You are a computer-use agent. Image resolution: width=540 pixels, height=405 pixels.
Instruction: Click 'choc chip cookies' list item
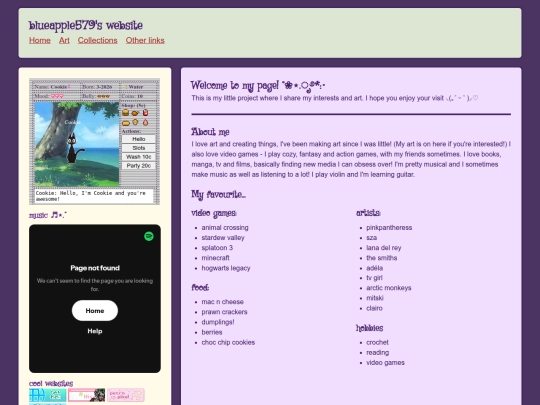(228, 342)
